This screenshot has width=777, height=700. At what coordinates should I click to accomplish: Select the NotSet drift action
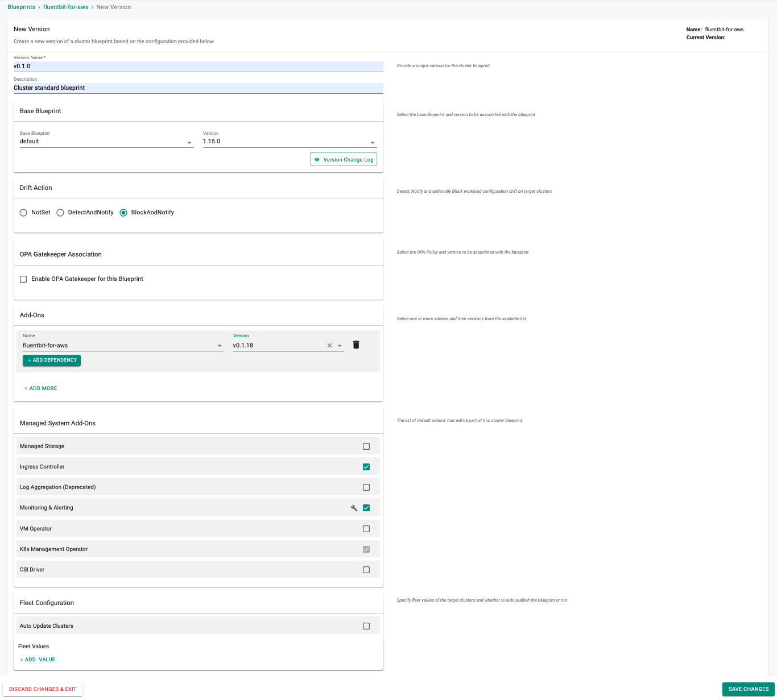point(23,213)
